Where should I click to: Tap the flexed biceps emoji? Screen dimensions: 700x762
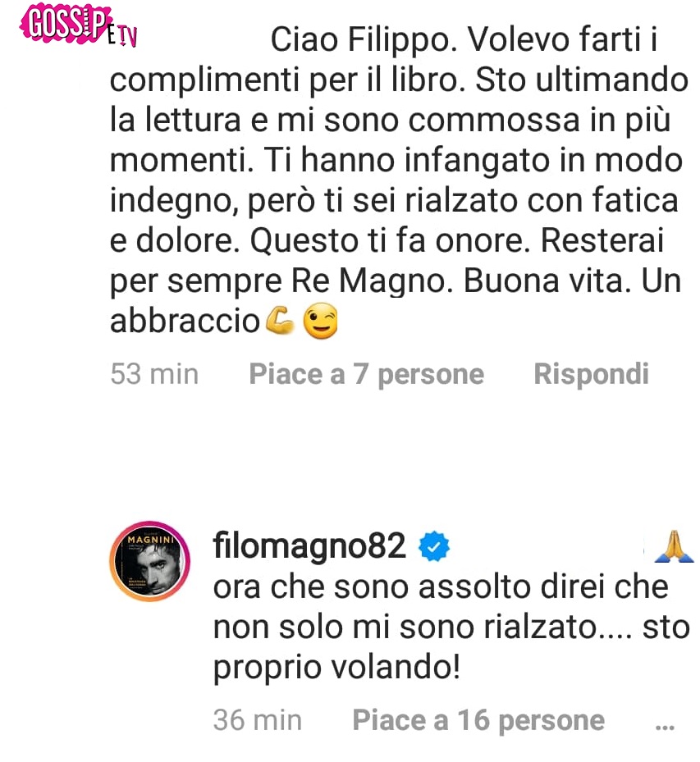[280, 321]
